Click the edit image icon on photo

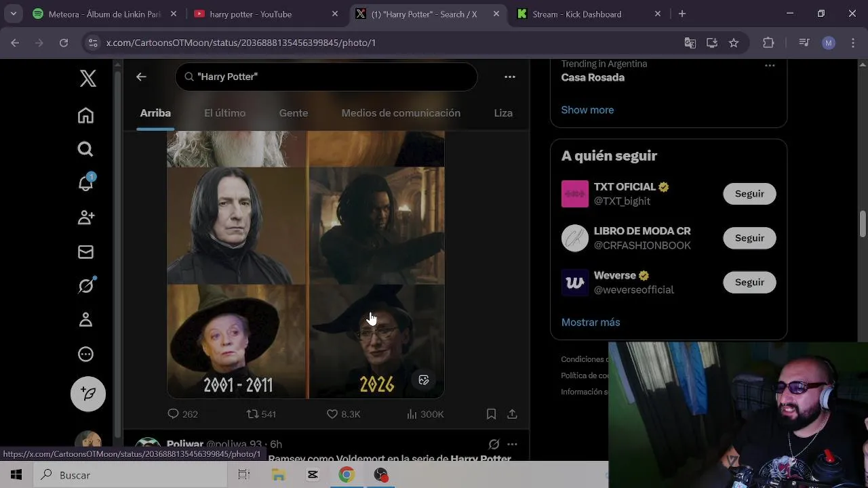click(x=424, y=380)
